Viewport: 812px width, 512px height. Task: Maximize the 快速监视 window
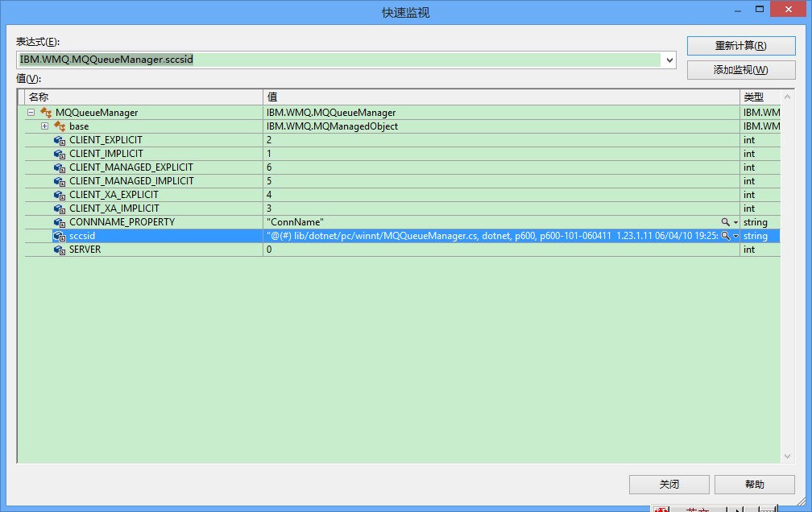tap(759, 10)
